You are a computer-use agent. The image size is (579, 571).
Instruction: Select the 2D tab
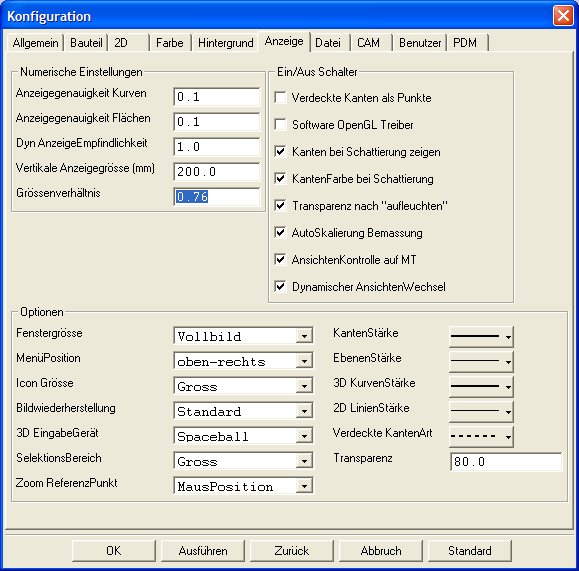coord(129,43)
